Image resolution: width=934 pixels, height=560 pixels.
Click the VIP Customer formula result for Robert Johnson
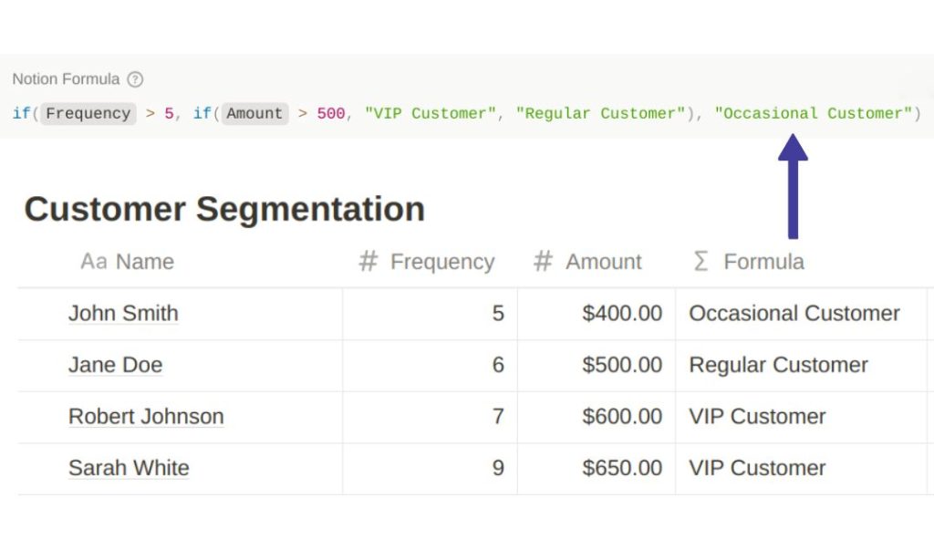click(759, 416)
